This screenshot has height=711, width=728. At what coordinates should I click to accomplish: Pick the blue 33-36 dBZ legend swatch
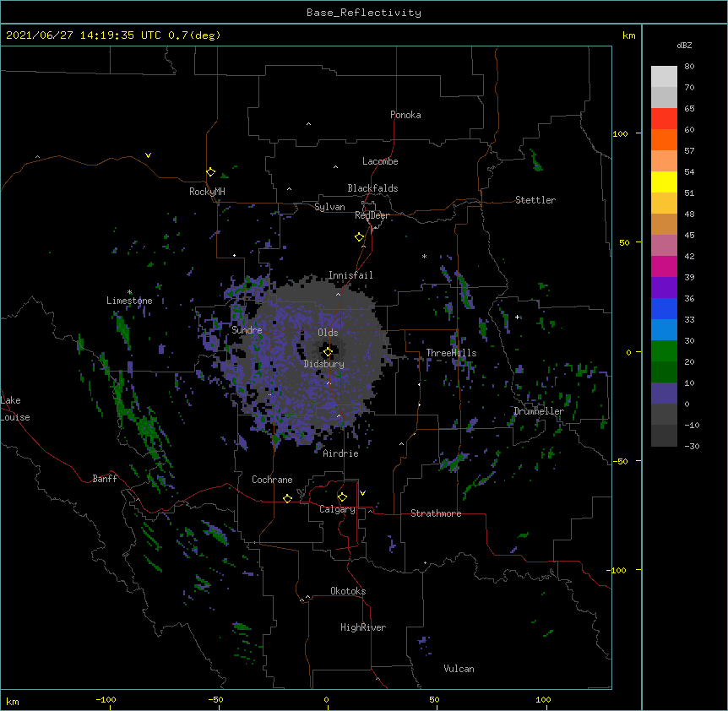(664, 308)
